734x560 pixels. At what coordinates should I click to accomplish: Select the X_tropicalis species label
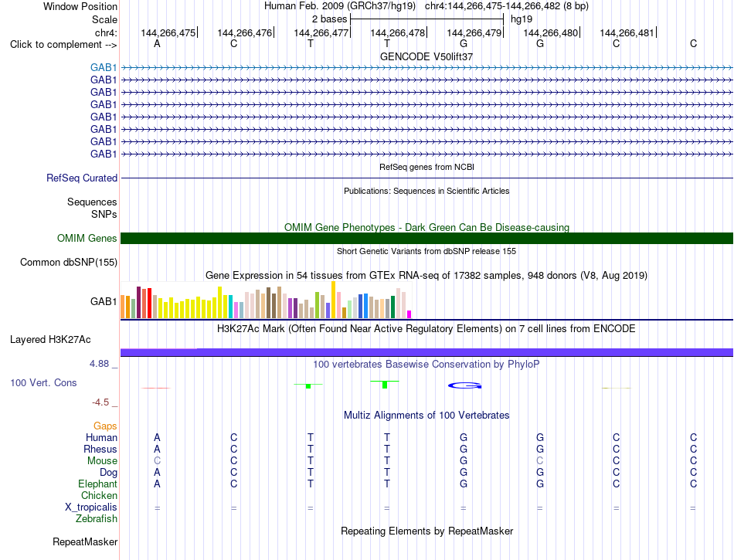pos(91,507)
